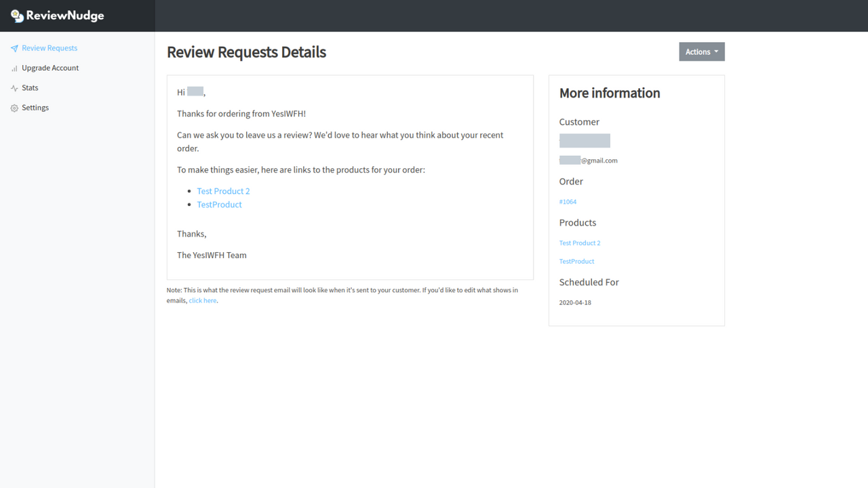Open Stats from the sidebar

(31, 87)
